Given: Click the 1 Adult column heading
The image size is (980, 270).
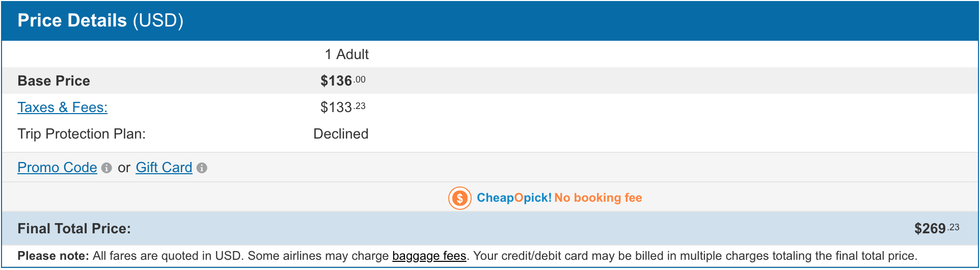Looking at the screenshot, I should pos(346,55).
